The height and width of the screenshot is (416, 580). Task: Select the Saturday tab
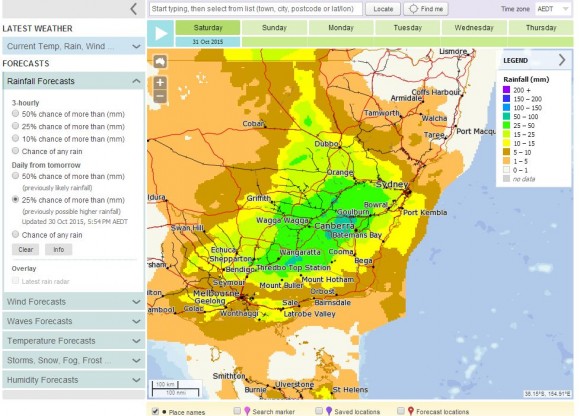(x=208, y=28)
